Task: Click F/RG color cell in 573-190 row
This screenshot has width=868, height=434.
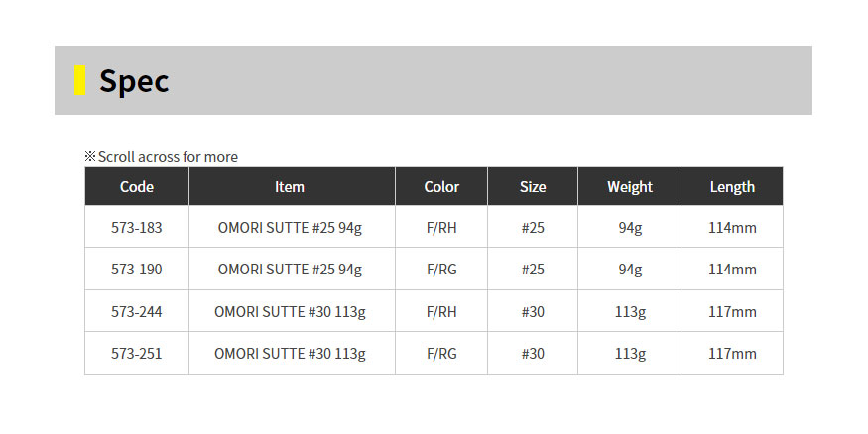Action: (441, 270)
